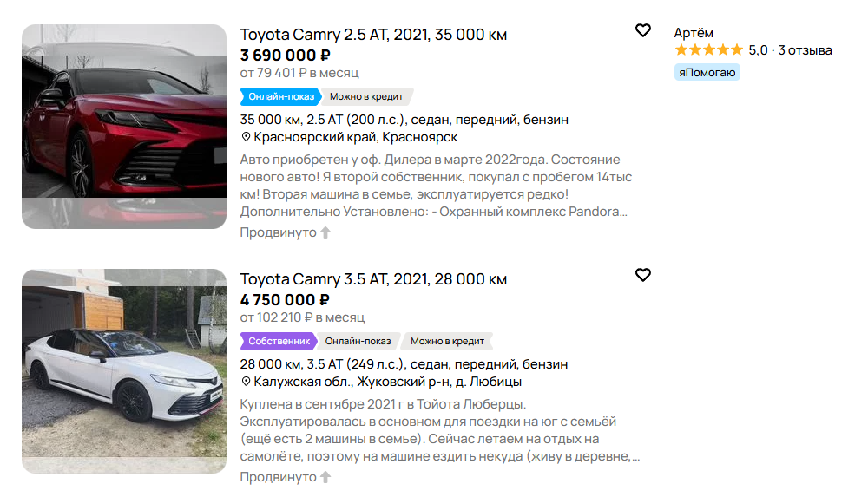Image resolution: width=868 pixels, height=497 pixels.
Task: Click the яПомогаю badge
Action: [707, 73]
